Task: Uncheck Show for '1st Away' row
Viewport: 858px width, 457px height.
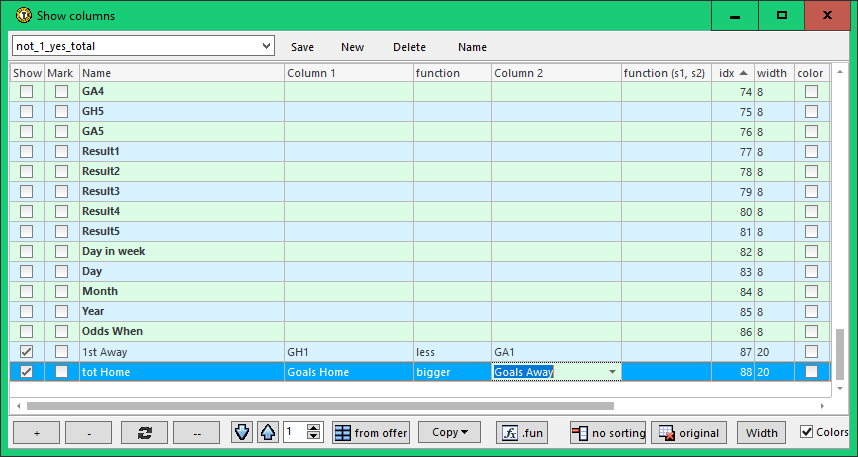Action: tap(26, 351)
